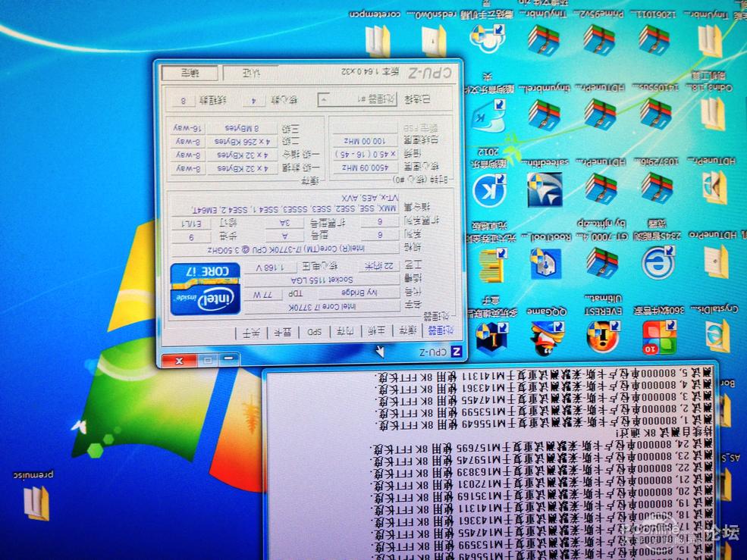Image resolution: width=747 pixels, height=560 pixels.
Task: Click the Intel Core i7 logo badge
Action: click(x=205, y=289)
